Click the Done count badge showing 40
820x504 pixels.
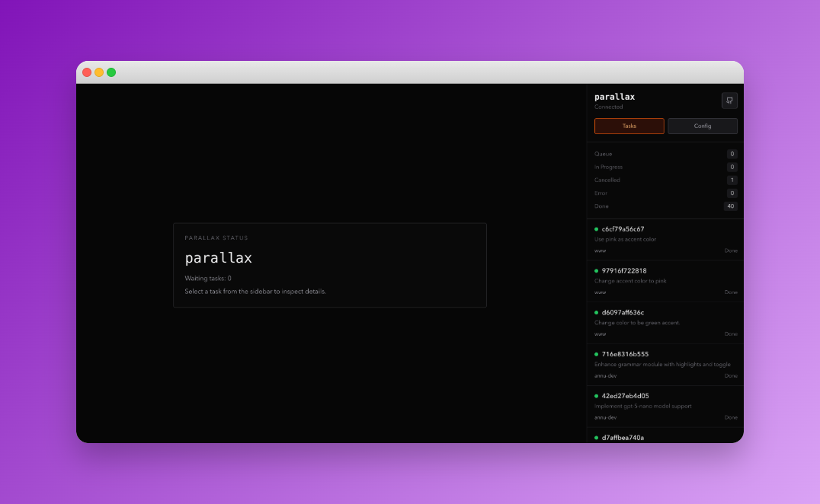pos(730,206)
